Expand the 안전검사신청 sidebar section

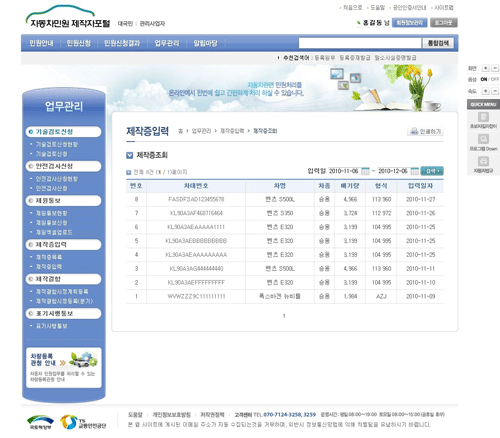pos(63,166)
